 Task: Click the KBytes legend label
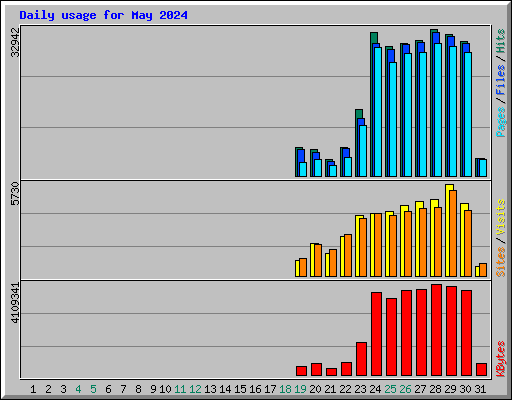coord(501,359)
